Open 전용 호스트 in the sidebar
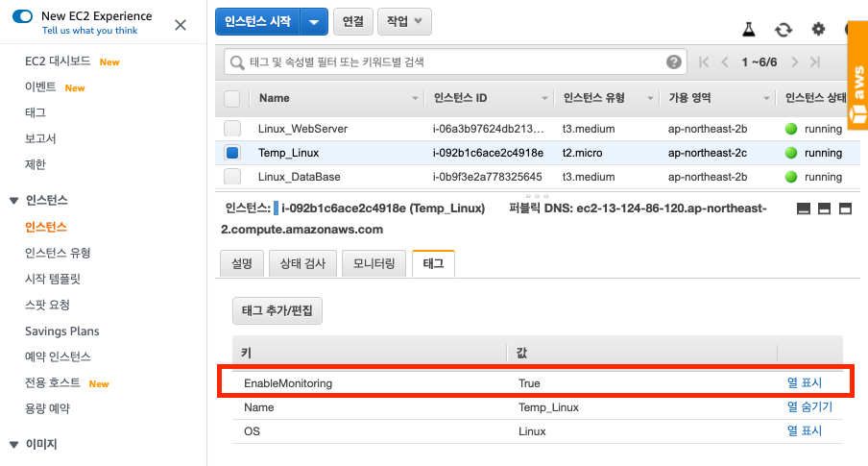The image size is (868, 466). (53, 382)
